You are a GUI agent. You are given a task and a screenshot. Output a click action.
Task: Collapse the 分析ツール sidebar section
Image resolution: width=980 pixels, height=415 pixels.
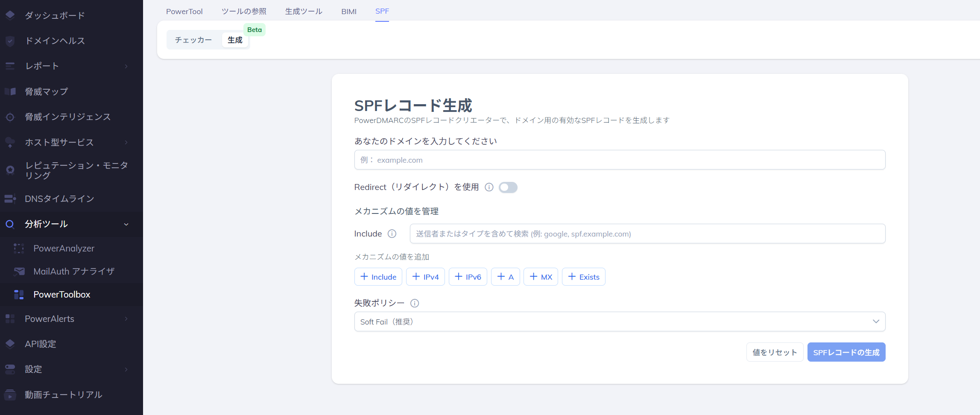pyautogui.click(x=126, y=224)
